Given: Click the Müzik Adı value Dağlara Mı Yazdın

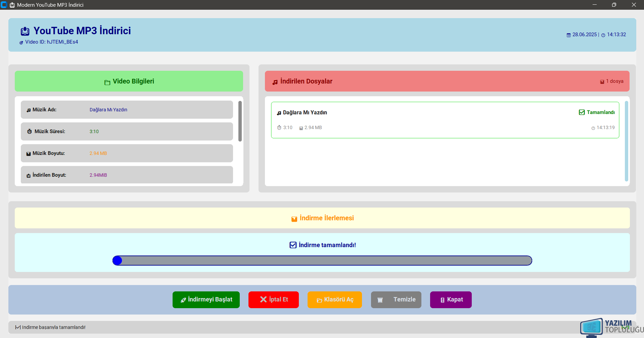Looking at the screenshot, I should pyautogui.click(x=108, y=110).
